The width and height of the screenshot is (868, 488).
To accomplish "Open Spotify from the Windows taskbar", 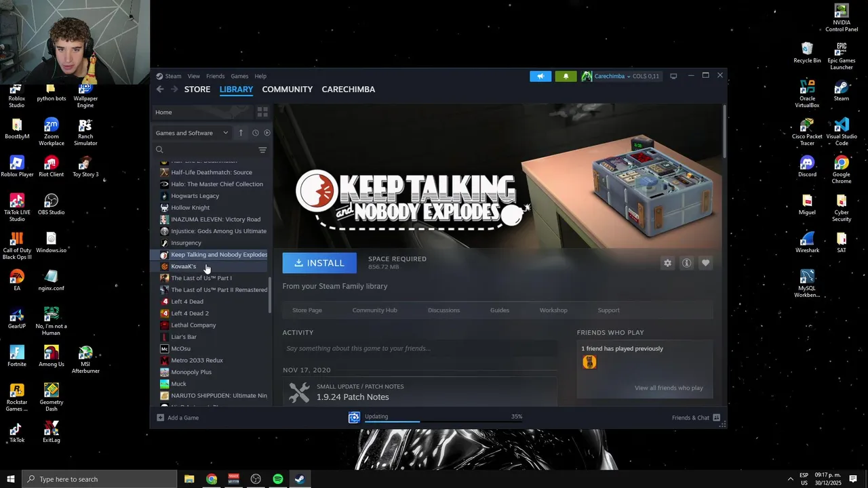I will point(278,479).
